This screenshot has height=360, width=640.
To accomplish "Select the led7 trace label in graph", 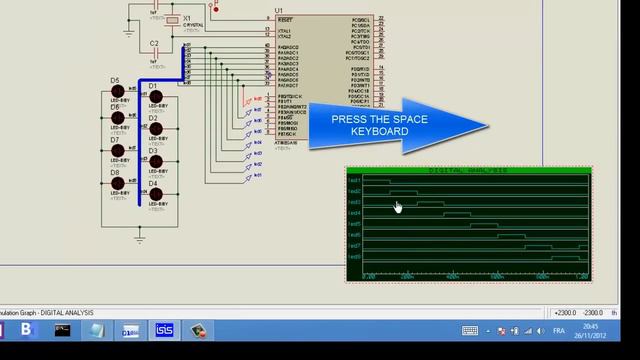I will click(x=354, y=246).
